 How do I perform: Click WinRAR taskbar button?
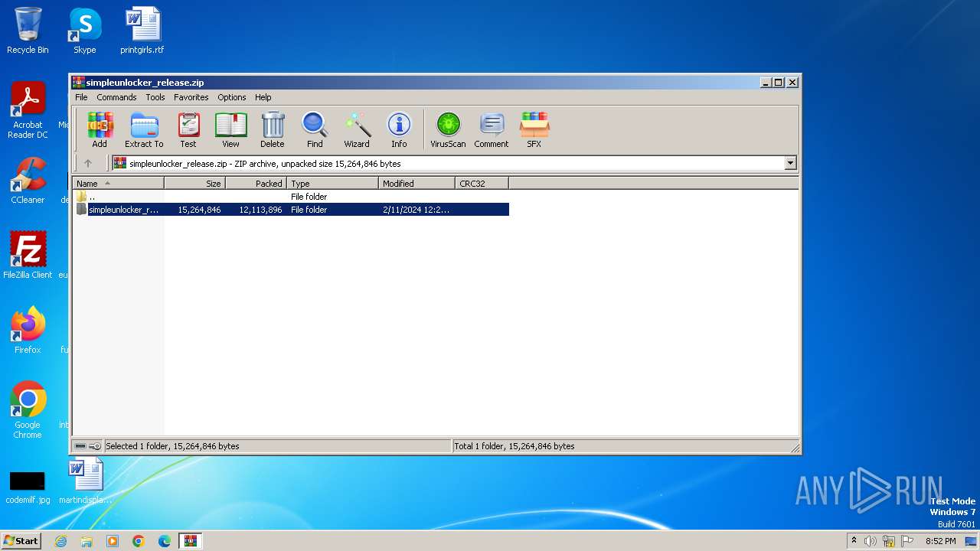coord(191,541)
